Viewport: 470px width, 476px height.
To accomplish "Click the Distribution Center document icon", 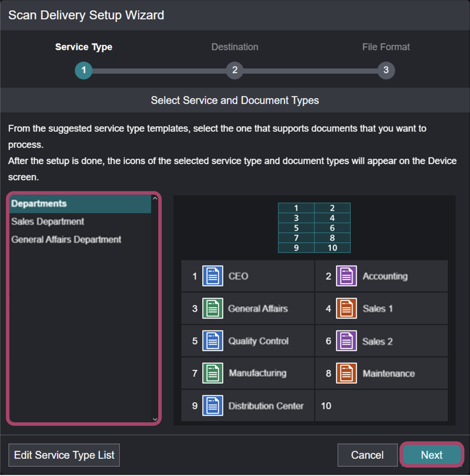I will [x=213, y=406].
